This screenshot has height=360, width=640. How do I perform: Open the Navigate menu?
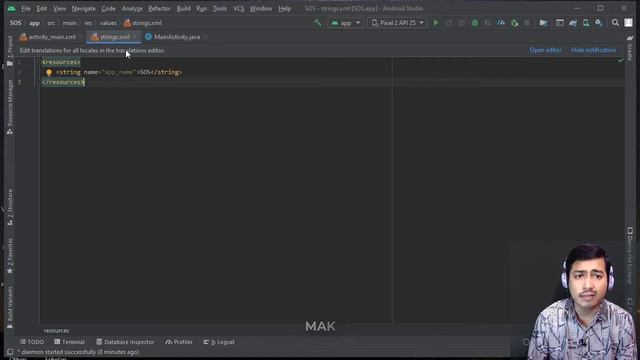pos(83,9)
